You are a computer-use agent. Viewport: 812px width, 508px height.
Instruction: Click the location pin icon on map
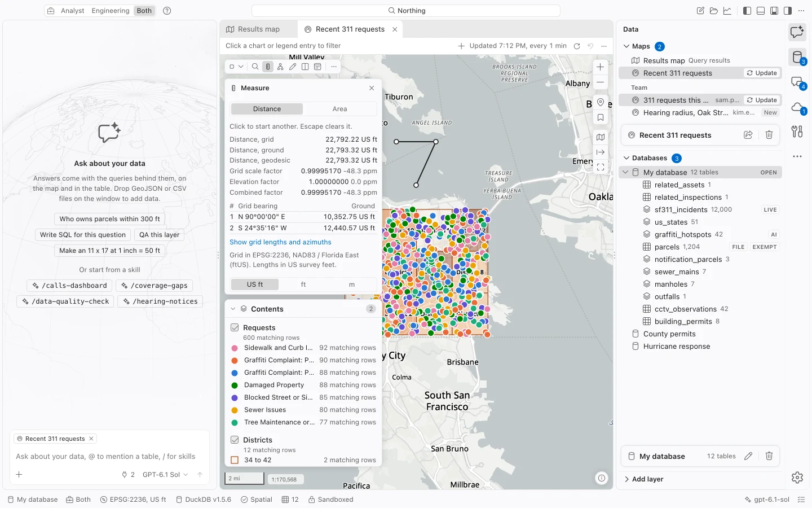click(601, 103)
